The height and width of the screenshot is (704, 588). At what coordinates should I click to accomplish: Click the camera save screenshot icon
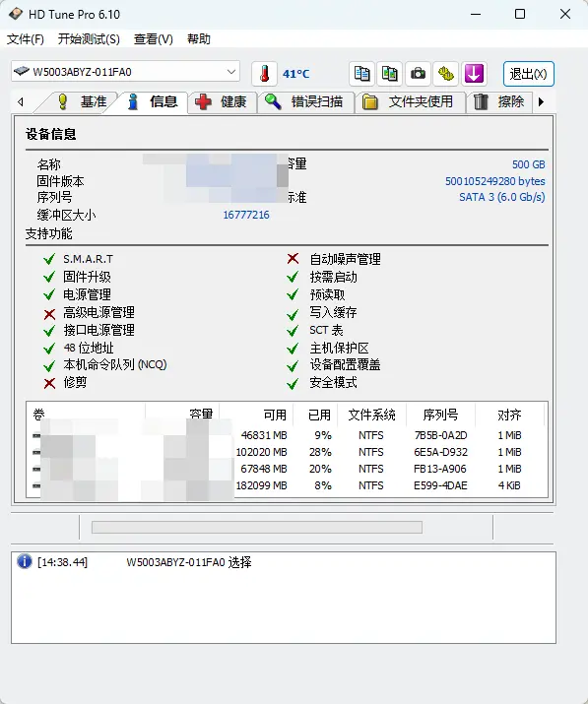[x=418, y=73]
